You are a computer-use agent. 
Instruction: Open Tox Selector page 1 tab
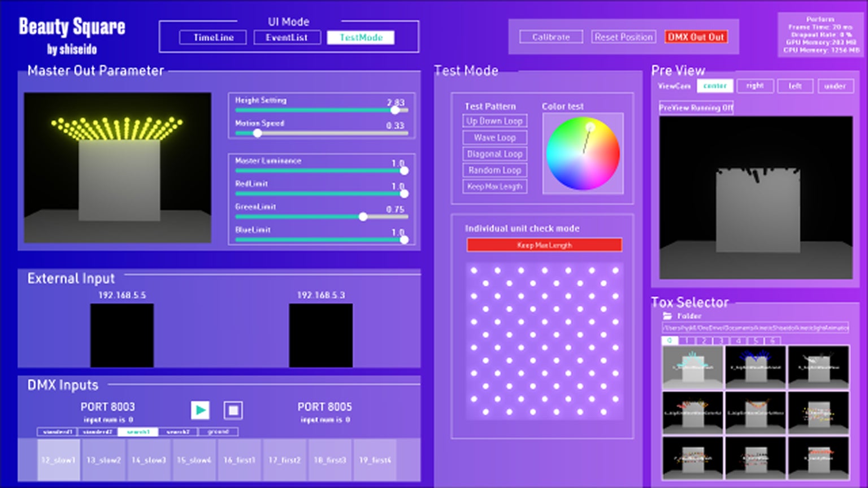coord(687,341)
